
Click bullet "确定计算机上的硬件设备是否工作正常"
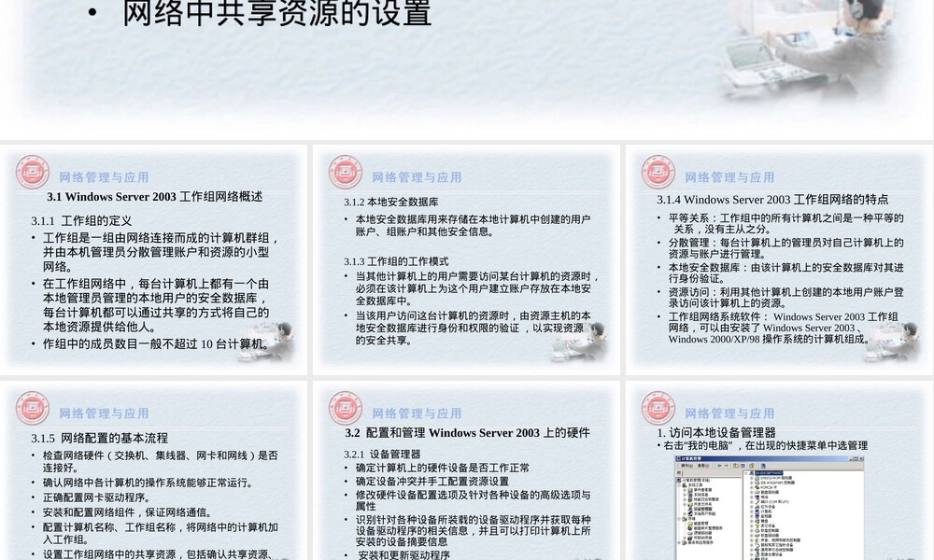443,469
